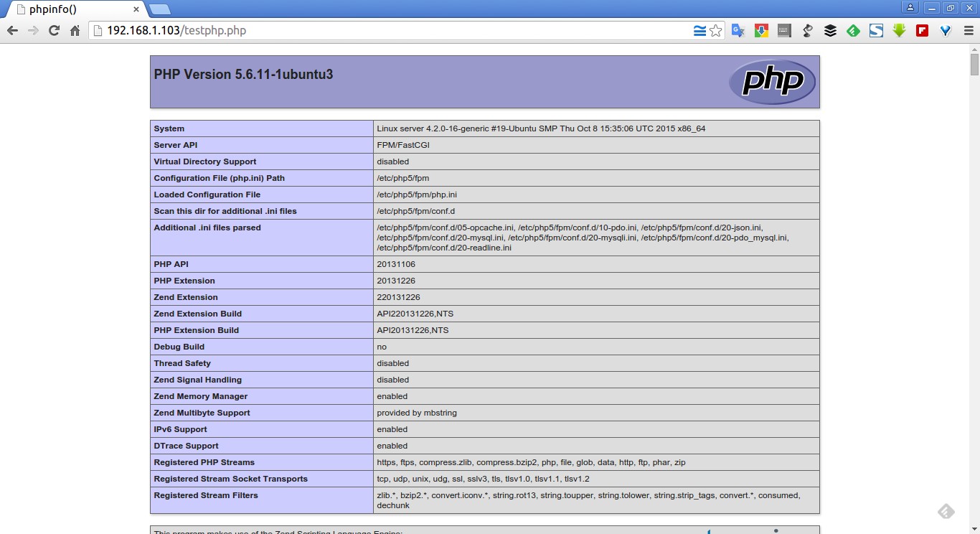Click the blue S extension icon
980x534 pixels.
click(876, 30)
